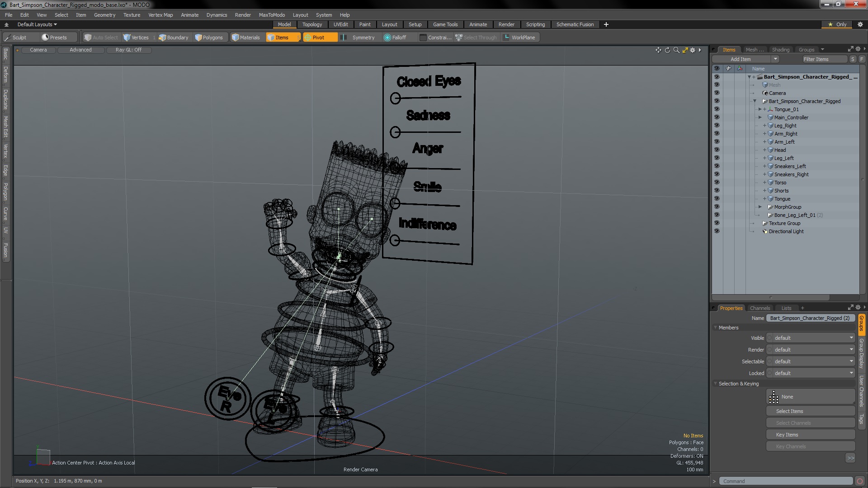Screen dimensions: 868x488
Task: Click the Sadness slider handle in the viewport
Action: (395, 132)
